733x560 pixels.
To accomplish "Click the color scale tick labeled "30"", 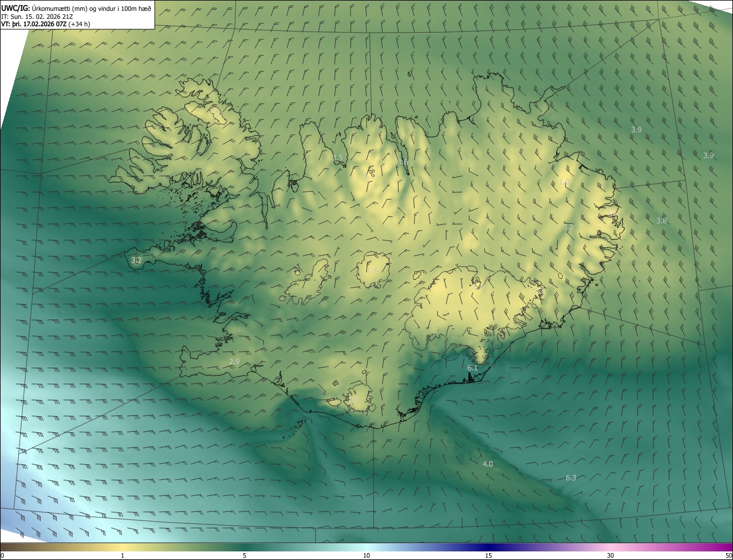I will pyautogui.click(x=610, y=555).
